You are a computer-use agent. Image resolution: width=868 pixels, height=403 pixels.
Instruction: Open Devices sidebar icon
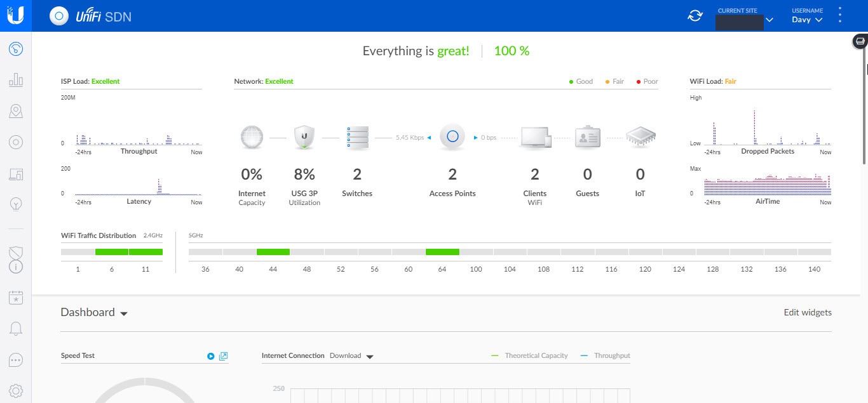(x=16, y=142)
